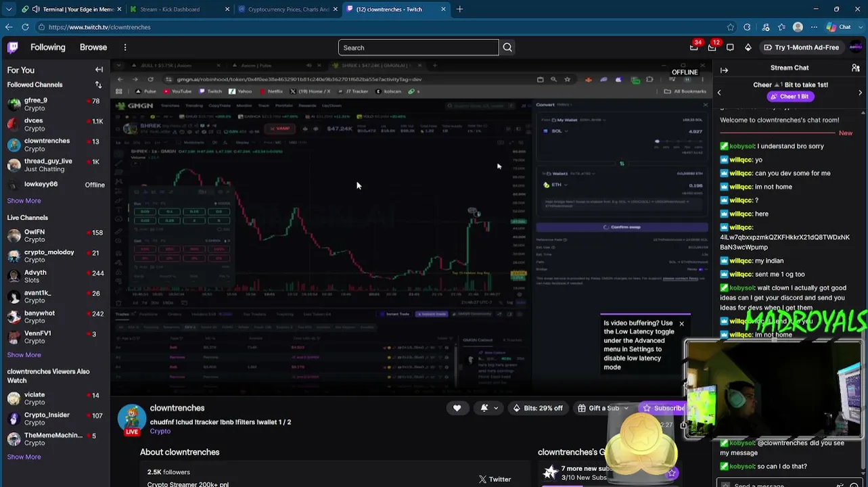Show more Also Watch channels
Viewport: 868px width, 487px height.
tap(24, 457)
